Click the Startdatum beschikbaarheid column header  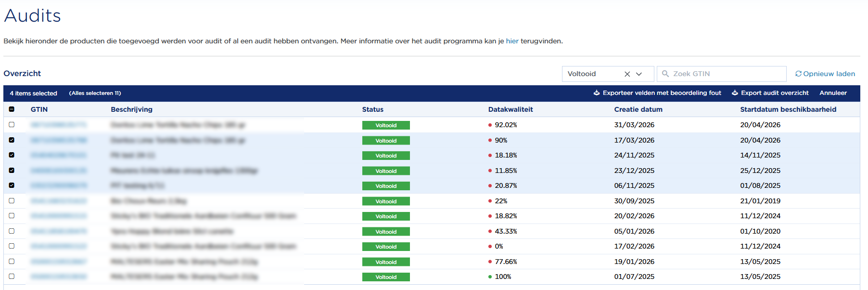point(788,109)
